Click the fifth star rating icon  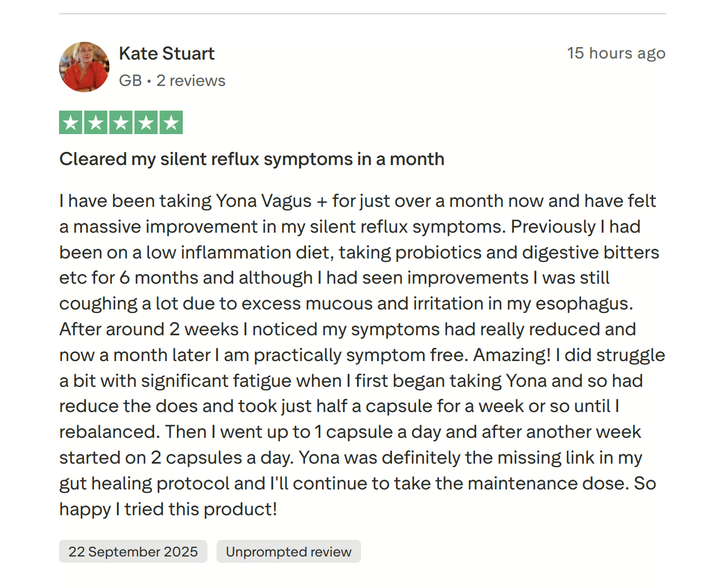(x=171, y=123)
